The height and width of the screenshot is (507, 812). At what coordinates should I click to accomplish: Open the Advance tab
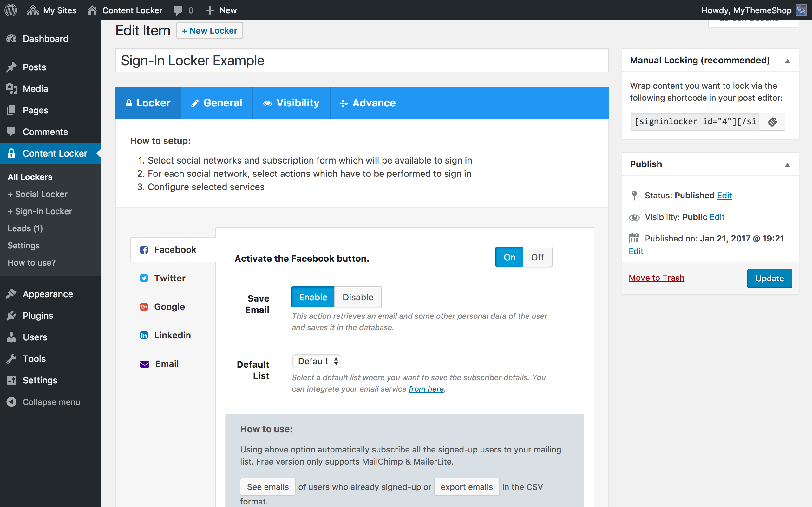(x=368, y=103)
